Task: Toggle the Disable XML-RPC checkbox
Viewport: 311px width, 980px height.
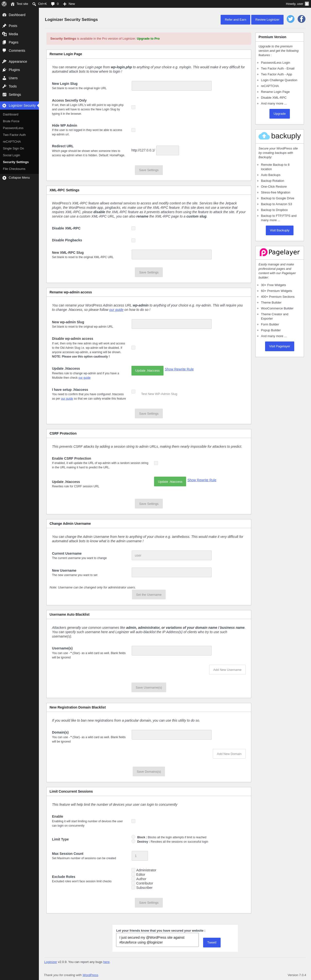Action: pyautogui.click(x=133, y=228)
